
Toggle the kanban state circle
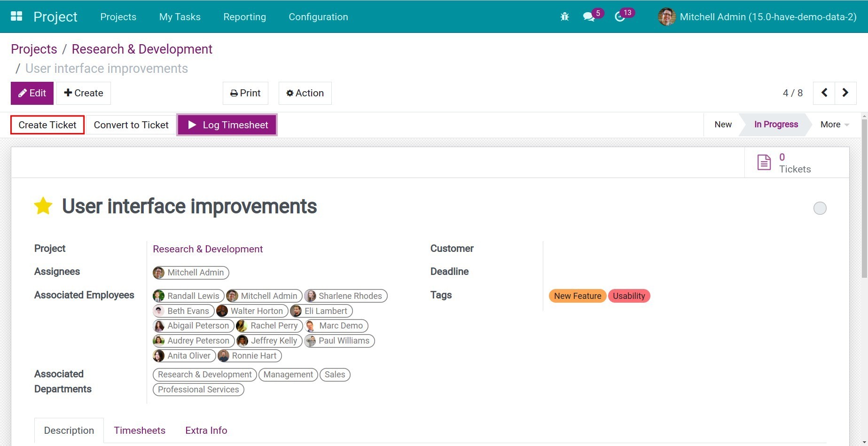pyautogui.click(x=820, y=208)
